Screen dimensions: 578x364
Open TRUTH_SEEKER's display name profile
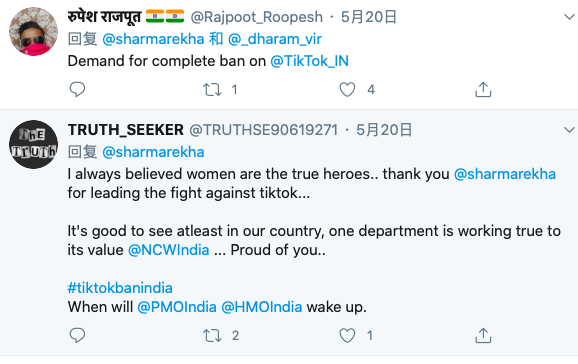point(126,130)
